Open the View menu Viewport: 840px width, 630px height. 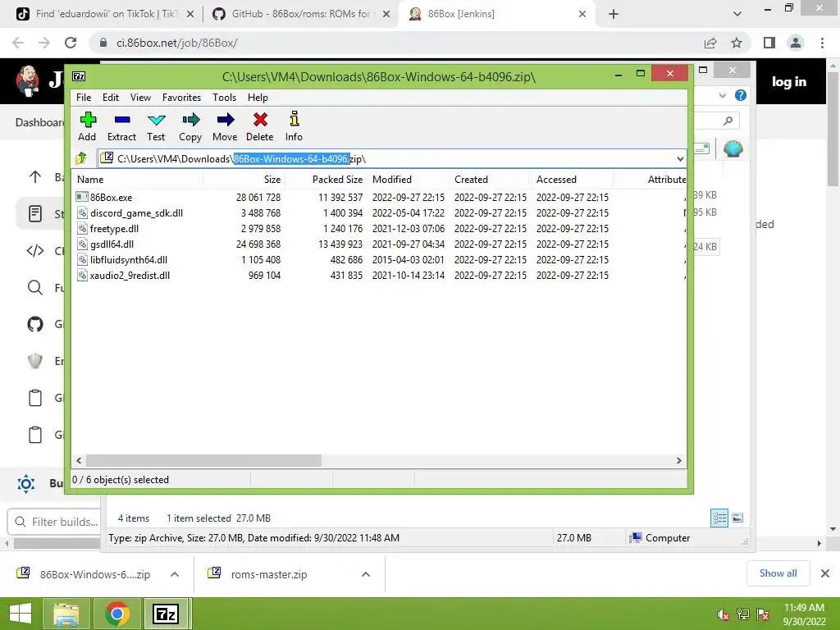click(140, 98)
